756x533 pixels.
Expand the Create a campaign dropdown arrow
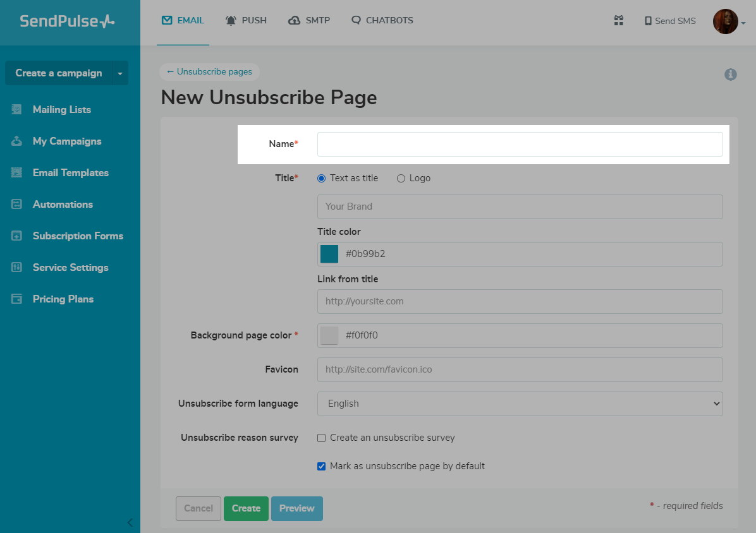pyautogui.click(x=120, y=73)
